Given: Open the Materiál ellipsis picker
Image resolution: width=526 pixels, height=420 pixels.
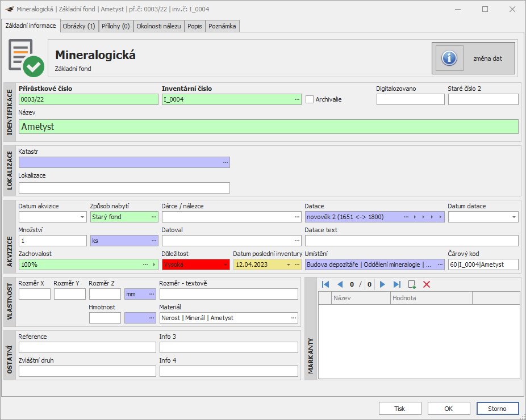Looking at the screenshot, I should tap(294, 318).
